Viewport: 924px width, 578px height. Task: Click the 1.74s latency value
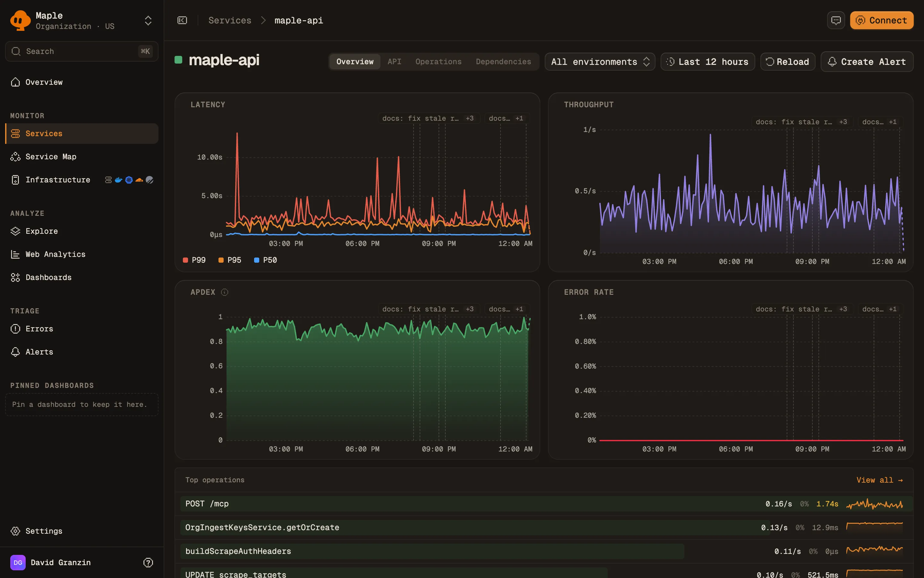(x=827, y=504)
